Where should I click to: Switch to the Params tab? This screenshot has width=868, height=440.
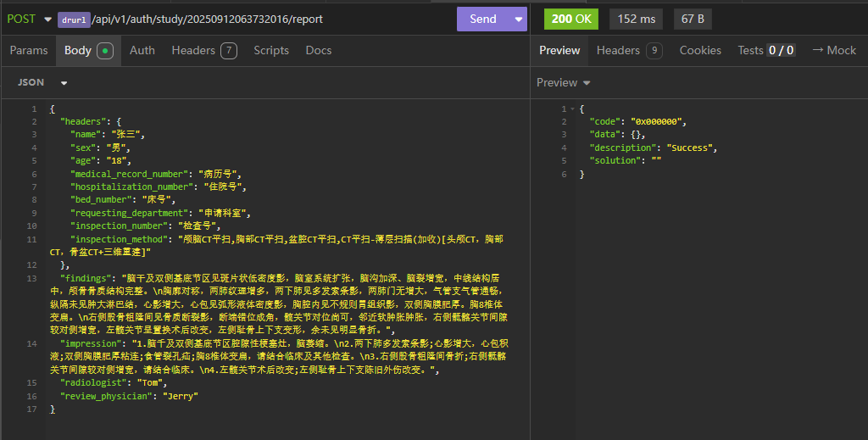tap(29, 50)
